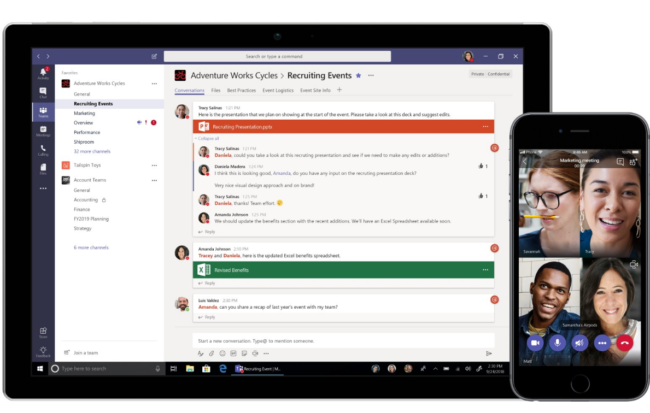Open Windows Start menu

point(40,369)
